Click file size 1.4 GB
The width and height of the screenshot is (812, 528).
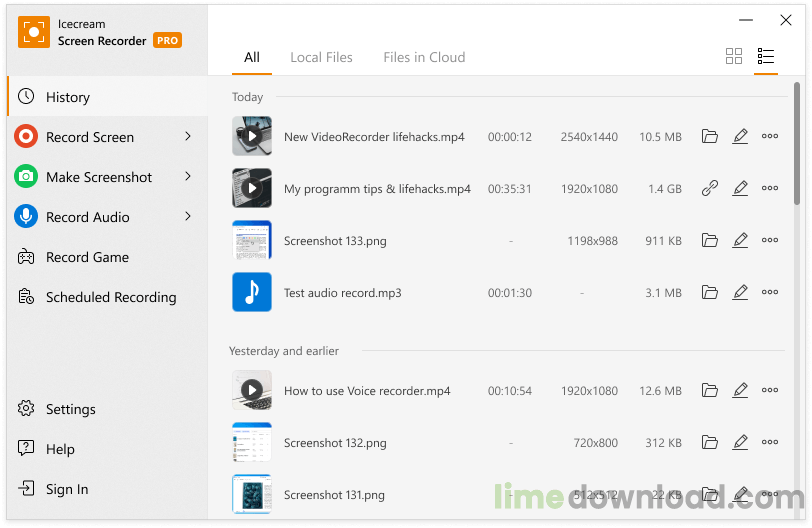click(x=665, y=189)
